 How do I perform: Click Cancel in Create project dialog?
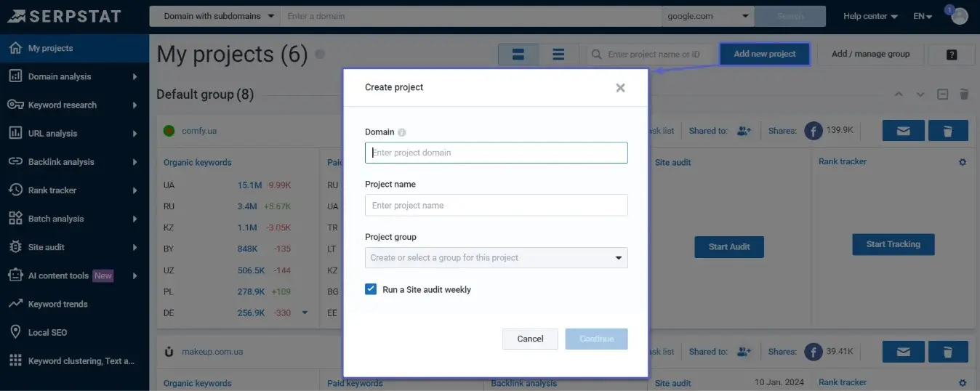point(530,339)
